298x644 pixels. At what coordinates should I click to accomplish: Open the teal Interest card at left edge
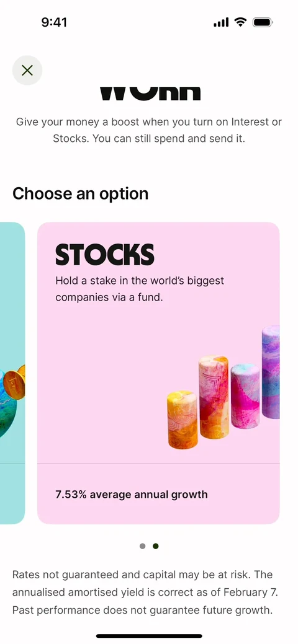12,373
